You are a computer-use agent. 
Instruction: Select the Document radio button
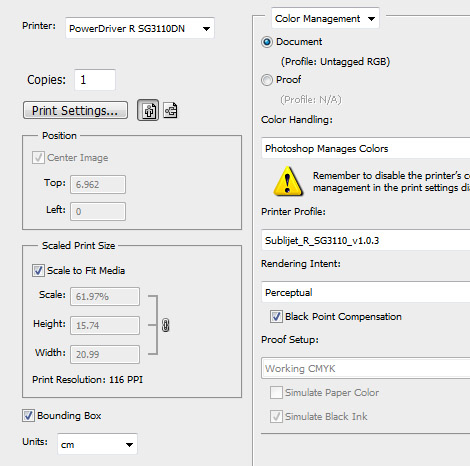(267, 42)
